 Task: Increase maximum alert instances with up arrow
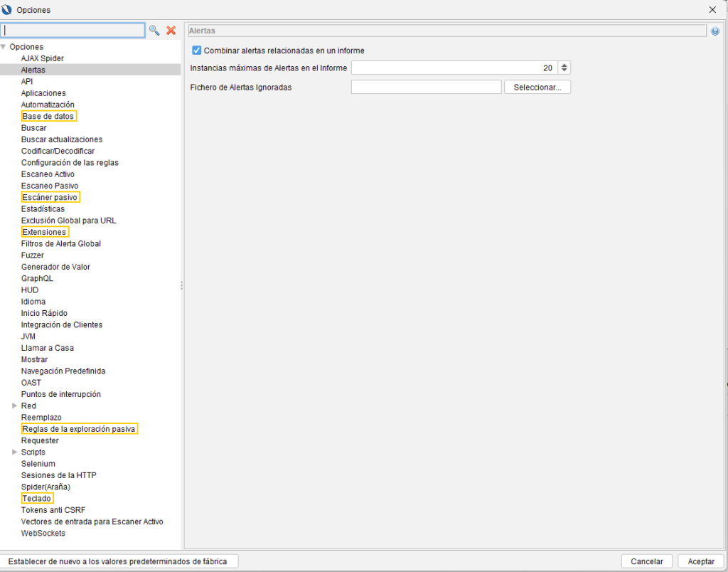[x=564, y=65]
